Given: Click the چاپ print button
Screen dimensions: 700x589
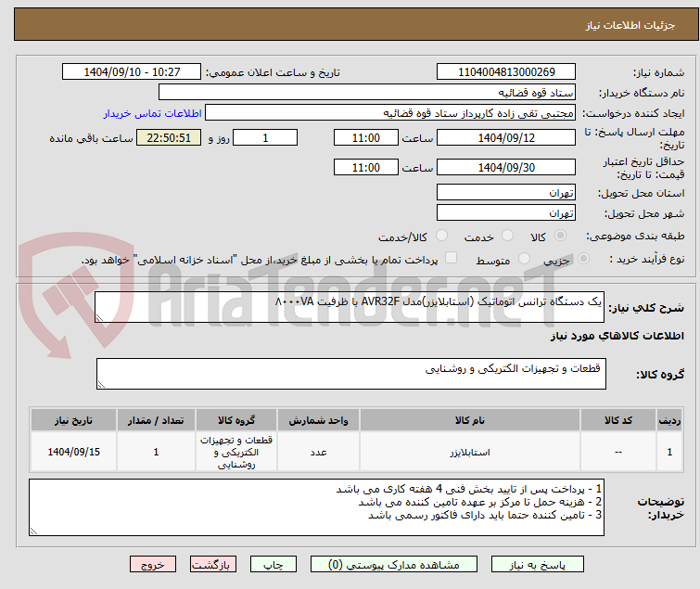Looking at the screenshot, I should pos(274,565).
